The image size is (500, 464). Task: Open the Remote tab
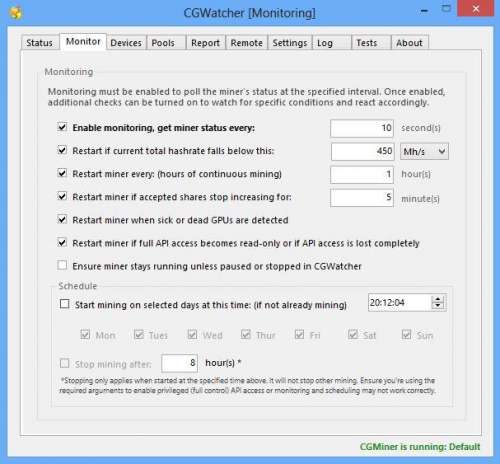pyautogui.click(x=247, y=43)
